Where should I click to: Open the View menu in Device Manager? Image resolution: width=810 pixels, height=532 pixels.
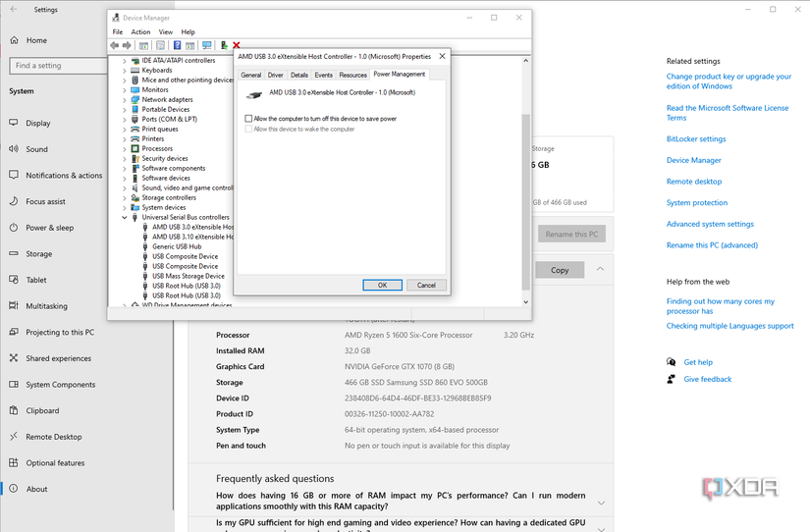tap(166, 32)
